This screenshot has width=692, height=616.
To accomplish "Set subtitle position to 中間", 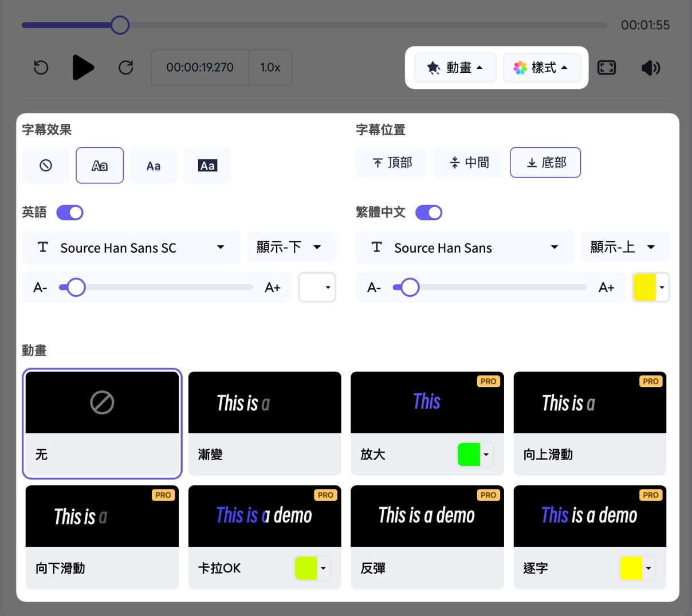I will [469, 163].
